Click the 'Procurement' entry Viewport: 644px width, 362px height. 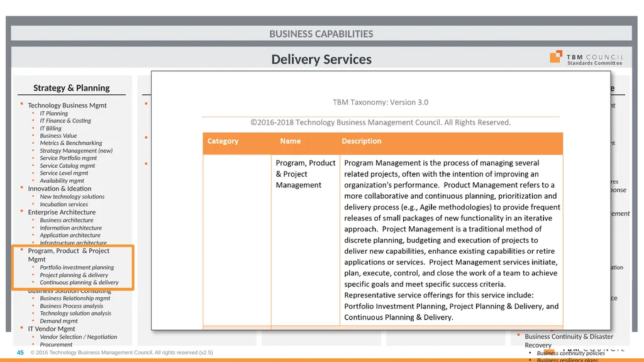56,344
